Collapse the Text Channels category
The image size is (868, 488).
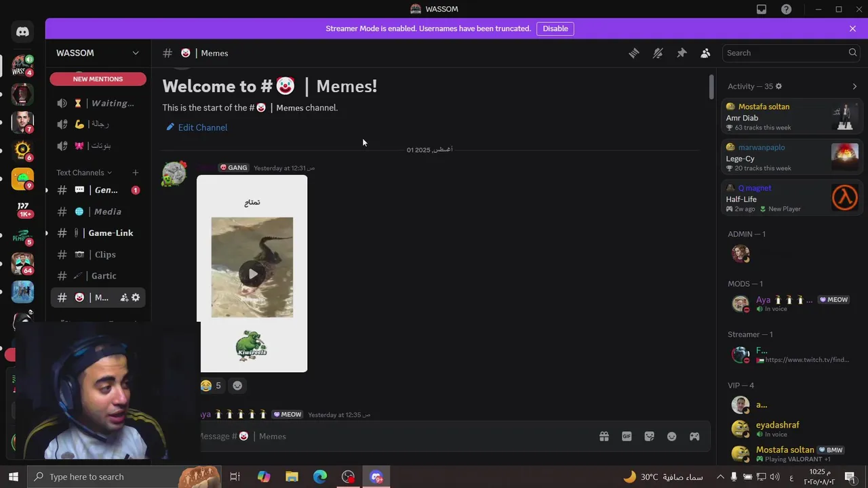coord(84,173)
